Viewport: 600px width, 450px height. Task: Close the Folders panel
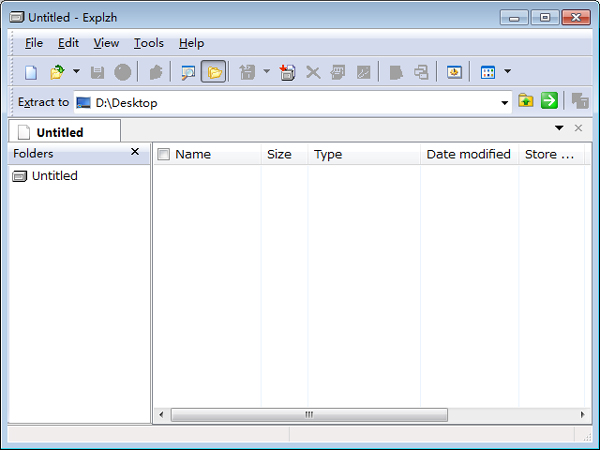click(135, 152)
